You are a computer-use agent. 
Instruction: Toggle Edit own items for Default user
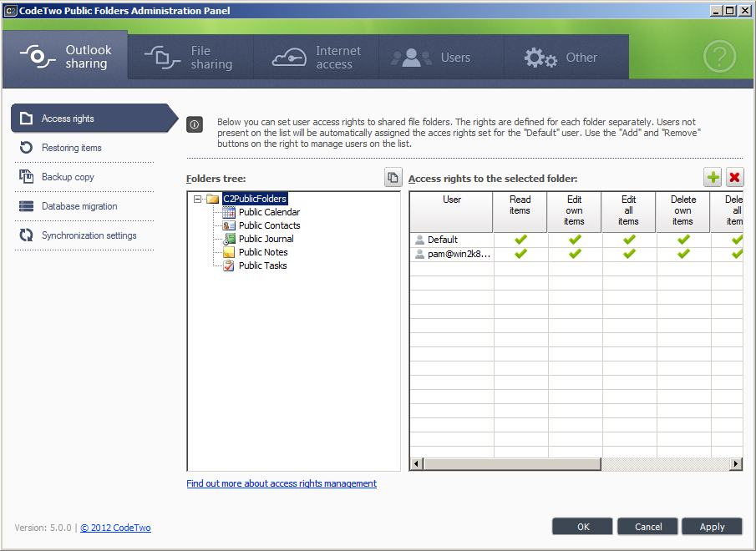pyautogui.click(x=575, y=240)
